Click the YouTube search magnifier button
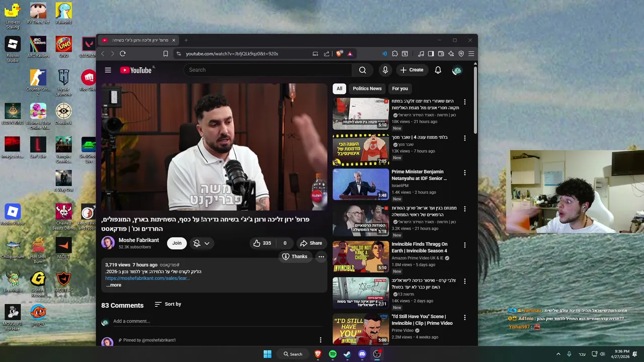 click(362, 70)
